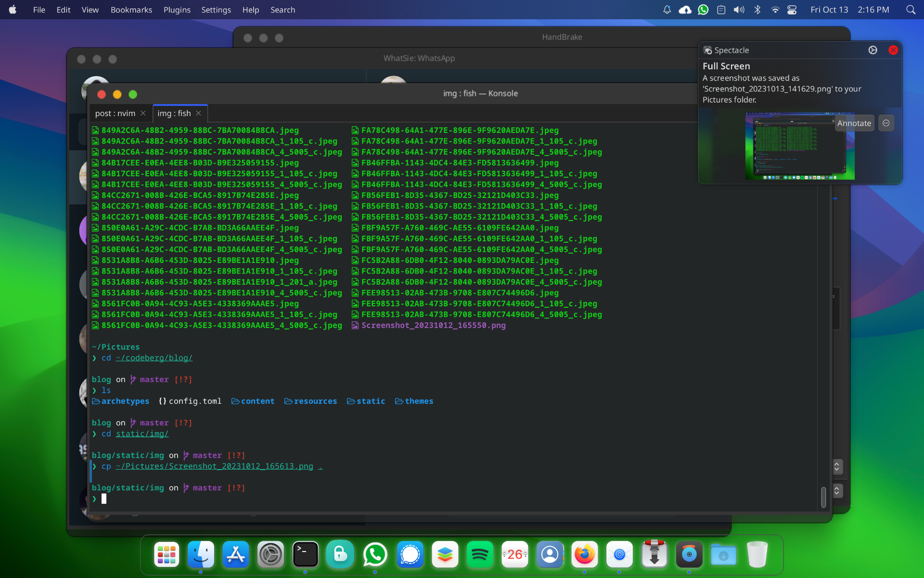Switch to the post : nvim tab
Screen dimensions: 924x578
point(115,113)
